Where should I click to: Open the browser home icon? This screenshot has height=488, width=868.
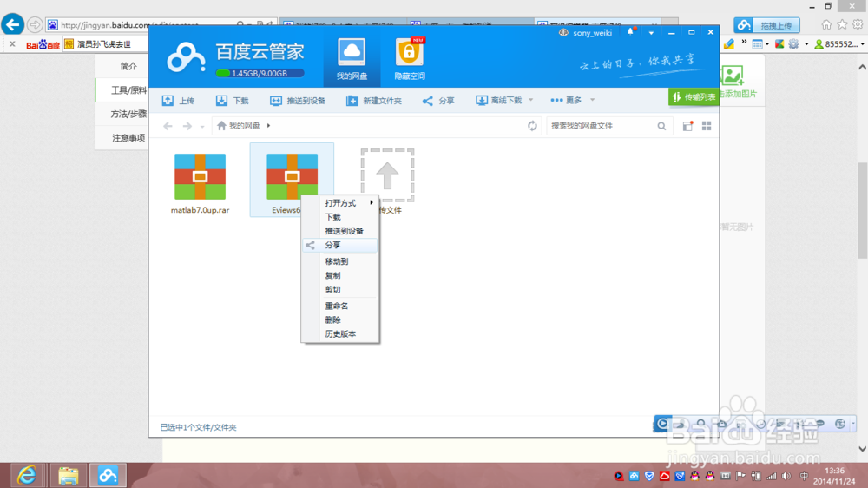click(x=826, y=24)
